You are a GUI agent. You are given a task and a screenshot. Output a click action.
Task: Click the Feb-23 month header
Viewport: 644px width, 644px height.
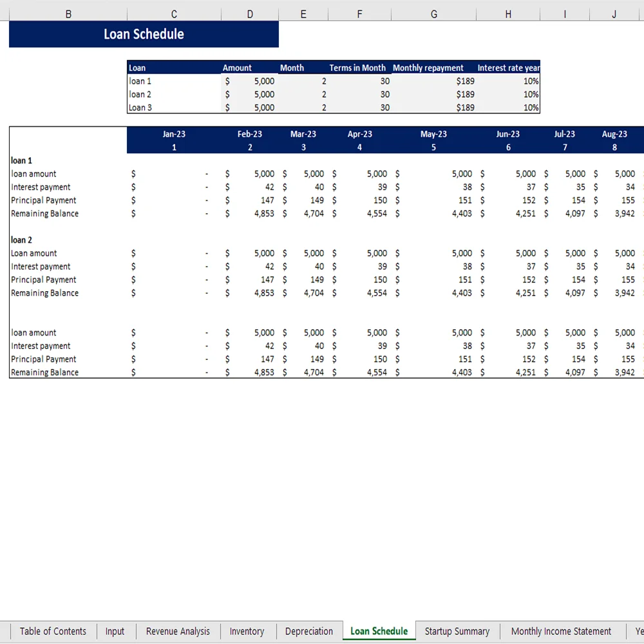point(250,134)
